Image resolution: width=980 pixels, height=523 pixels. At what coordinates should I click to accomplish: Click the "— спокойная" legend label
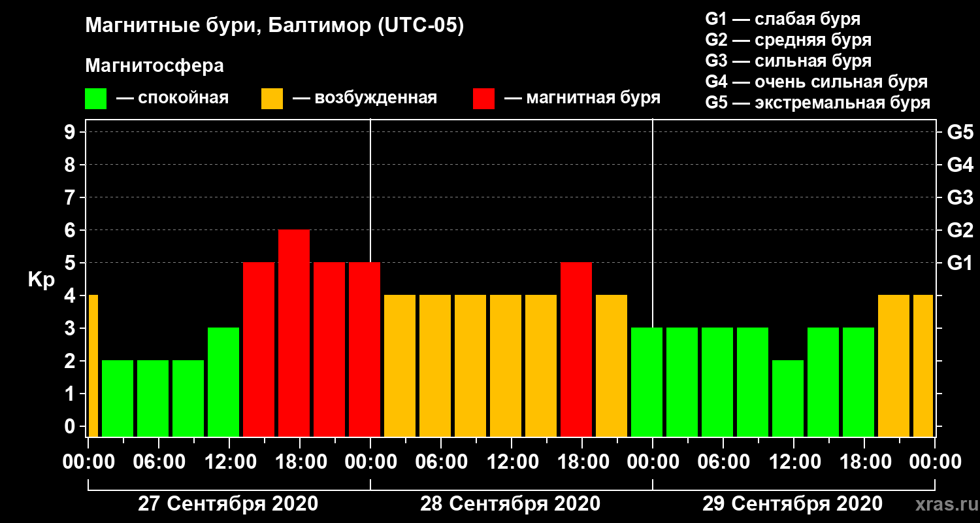[x=172, y=99]
